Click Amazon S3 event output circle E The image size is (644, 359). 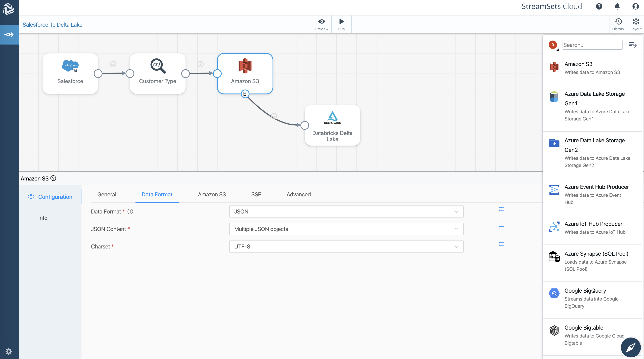[x=245, y=94]
